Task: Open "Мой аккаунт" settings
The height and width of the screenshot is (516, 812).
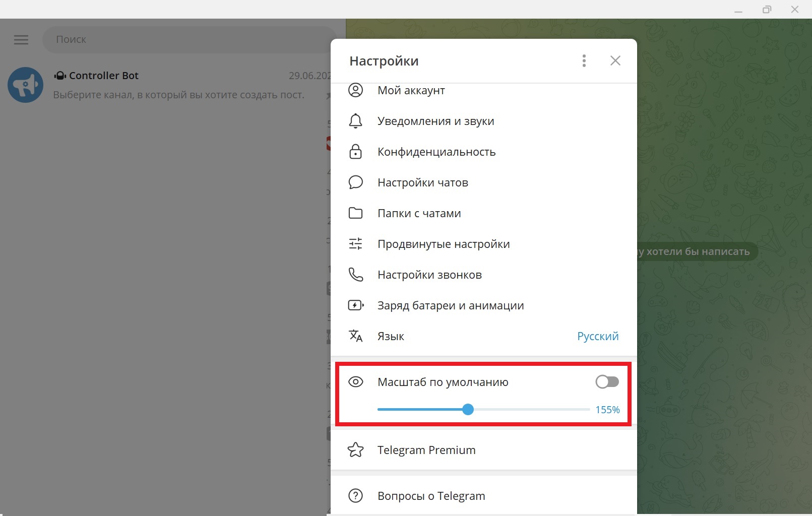Action: coord(484,90)
